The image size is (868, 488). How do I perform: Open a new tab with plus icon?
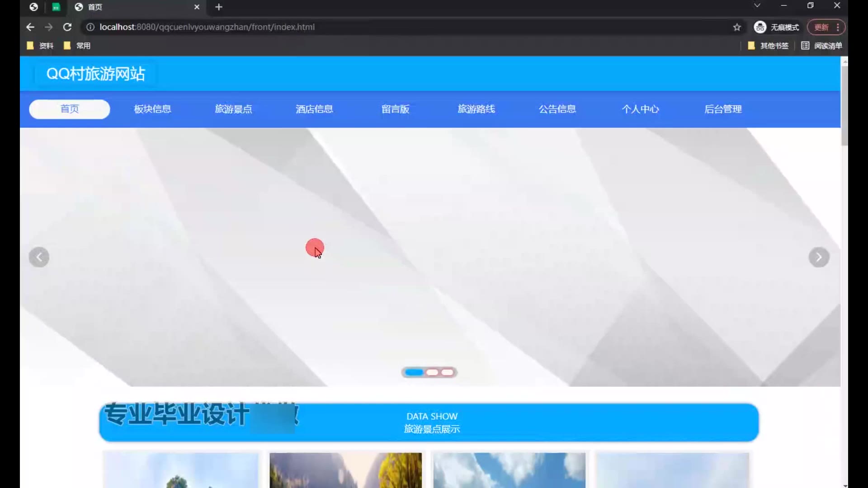tap(219, 7)
